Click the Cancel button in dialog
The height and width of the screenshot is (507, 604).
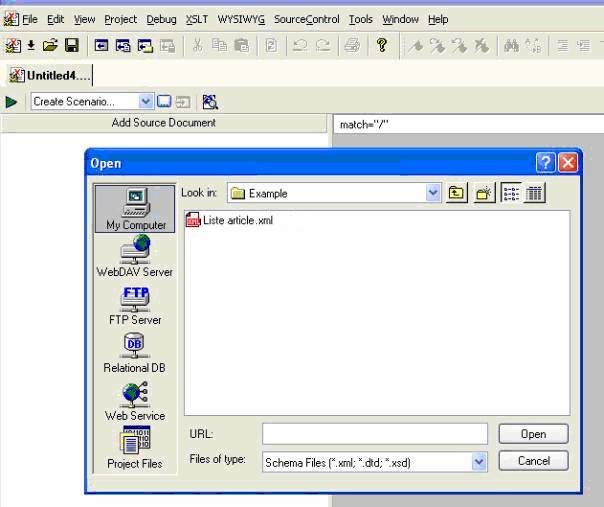(x=533, y=461)
